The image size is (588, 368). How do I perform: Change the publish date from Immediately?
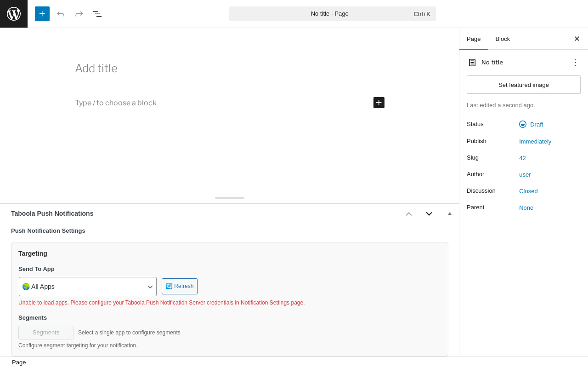535,141
